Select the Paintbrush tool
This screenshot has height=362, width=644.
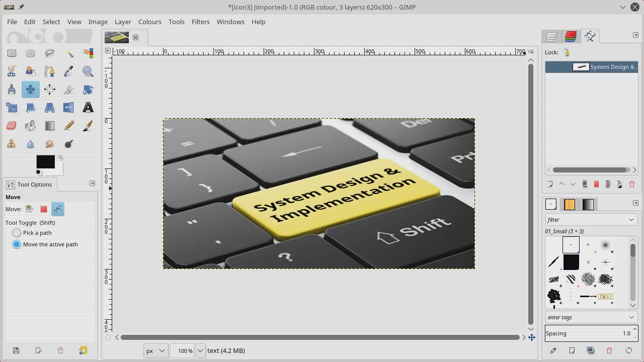point(88,126)
